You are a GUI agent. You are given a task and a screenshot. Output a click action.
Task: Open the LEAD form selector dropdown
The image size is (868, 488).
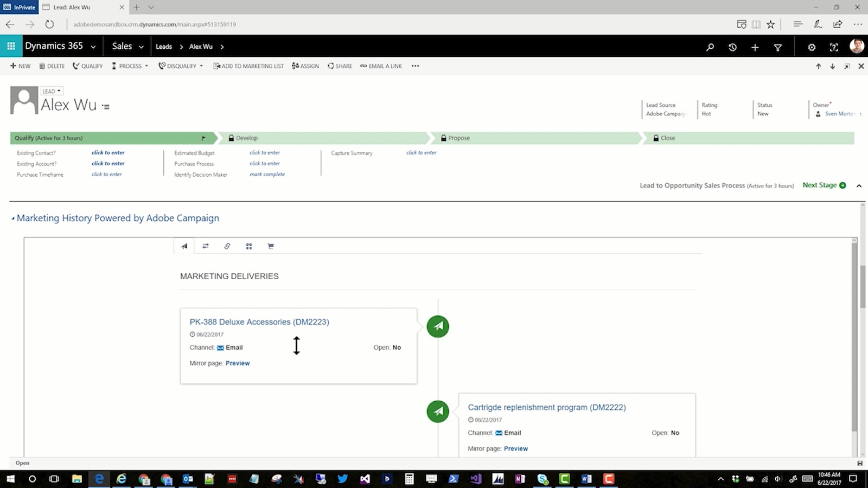pyautogui.click(x=52, y=91)
